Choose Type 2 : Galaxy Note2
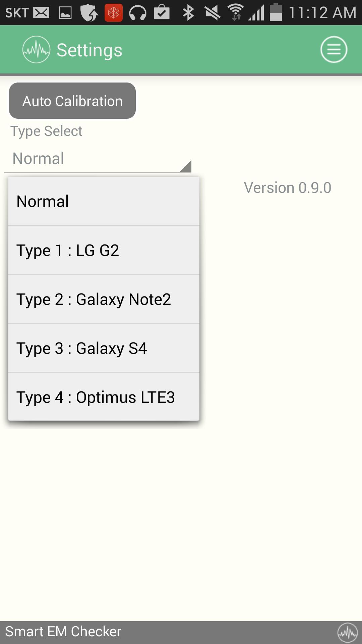The image size is (362, 644). tap(104, 299)
